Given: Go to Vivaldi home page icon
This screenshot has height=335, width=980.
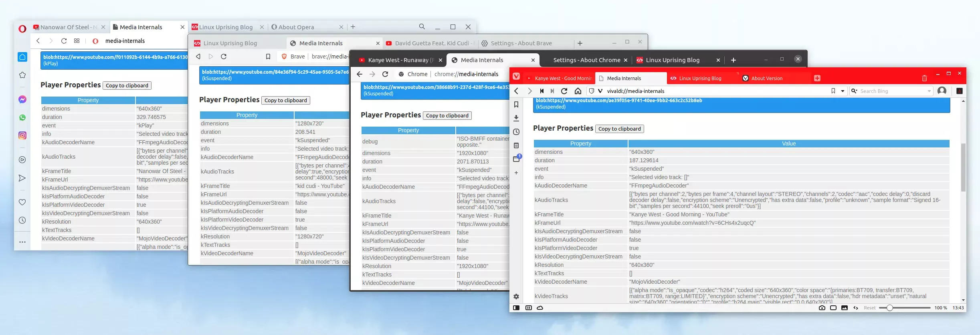Looking at the screenshot, I should pos(578,91).
